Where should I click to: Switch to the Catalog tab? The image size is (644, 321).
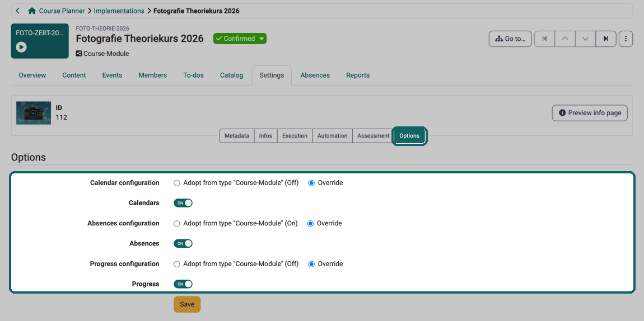pos(232,75)
